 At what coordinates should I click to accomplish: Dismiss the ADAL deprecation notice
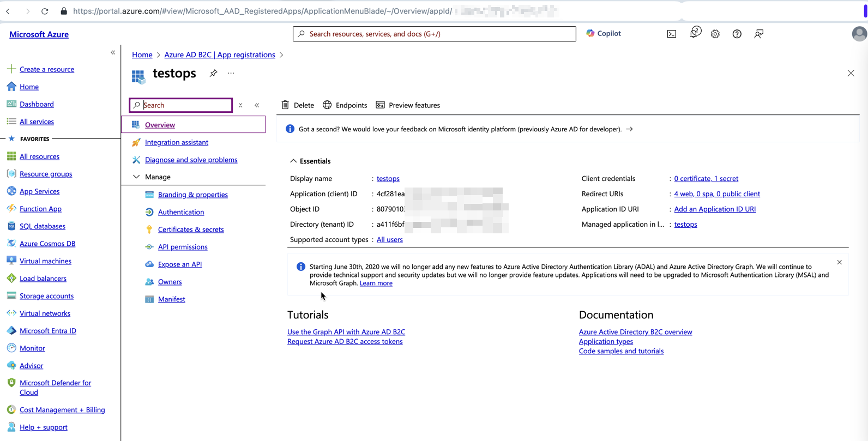coord(839,263)
